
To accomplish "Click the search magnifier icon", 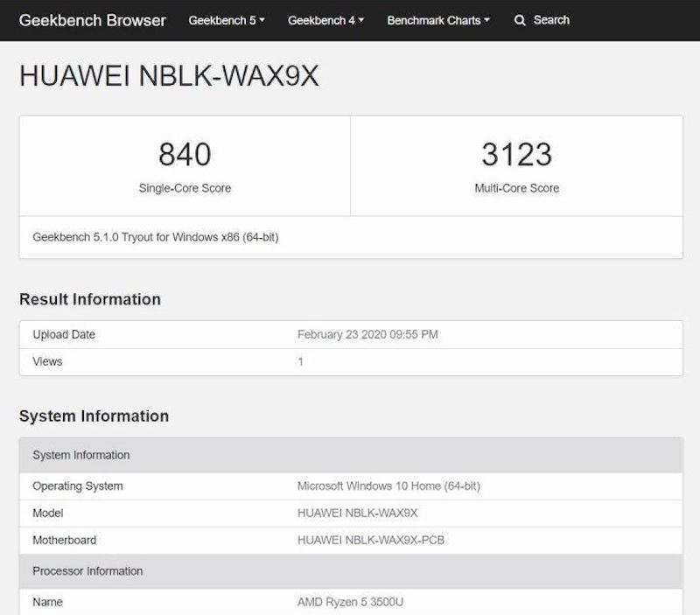I will click(x=521, y=20).
